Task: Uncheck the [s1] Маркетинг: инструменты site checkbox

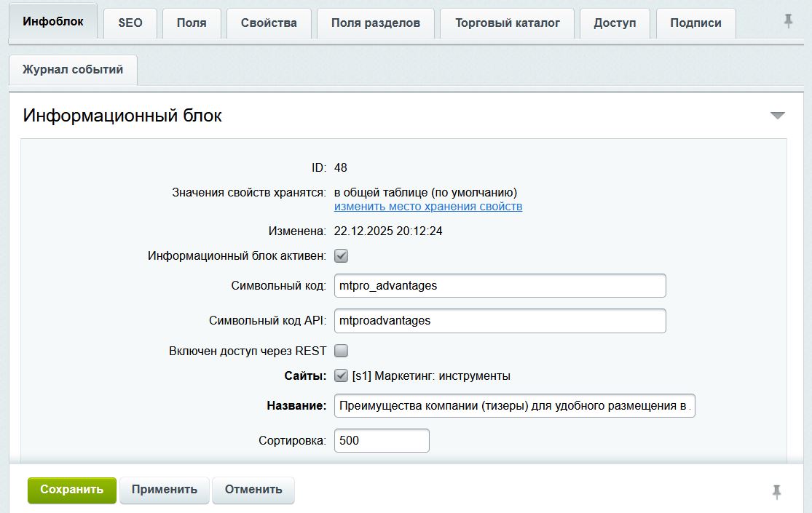Action: [341, 376]
